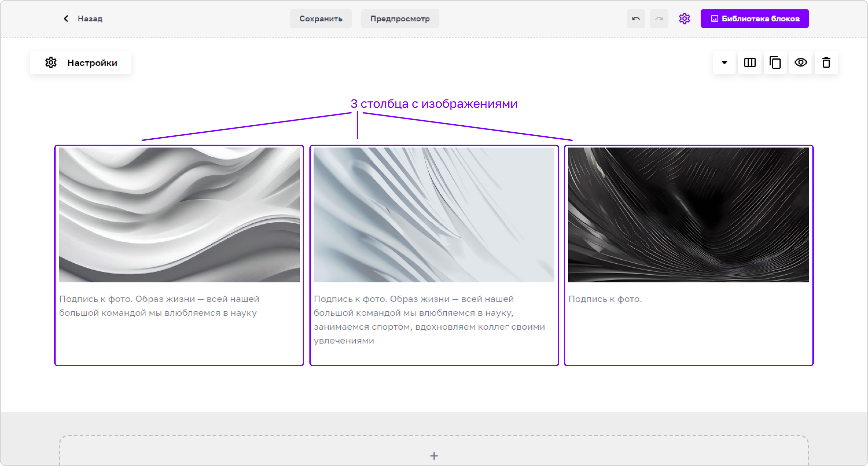
Task: Edit caption ending with влюбляемся в науку
Action: tap(159, 306)
